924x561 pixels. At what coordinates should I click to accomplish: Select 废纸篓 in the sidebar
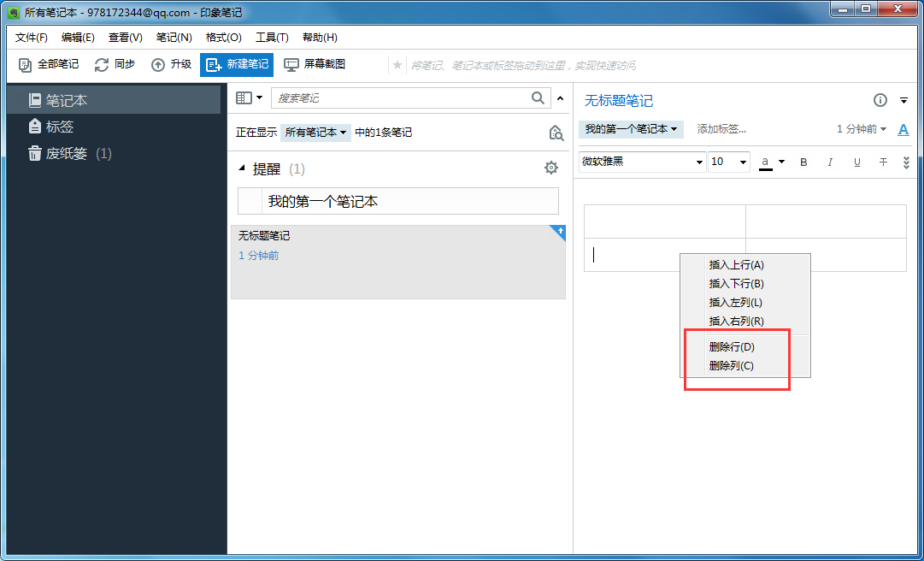pos(68,155)
